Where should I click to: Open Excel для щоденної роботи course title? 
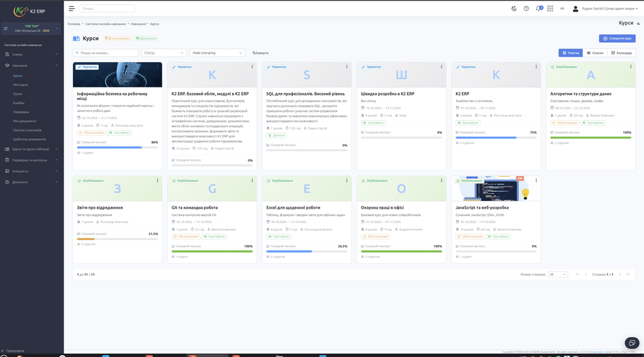tap(293, 207)
